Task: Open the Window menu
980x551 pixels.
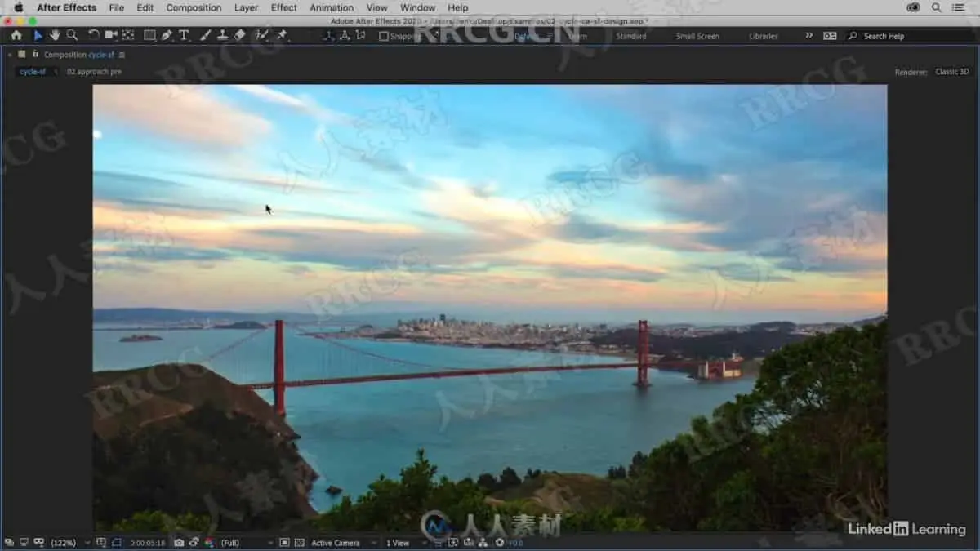Action: point(417,7)
